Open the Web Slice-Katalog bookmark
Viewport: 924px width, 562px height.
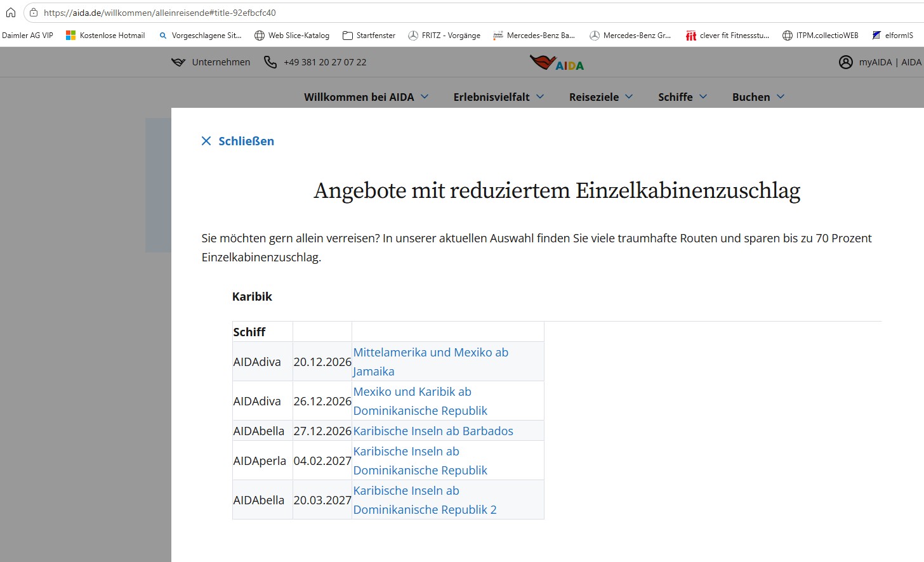click(x=292, y=36)
